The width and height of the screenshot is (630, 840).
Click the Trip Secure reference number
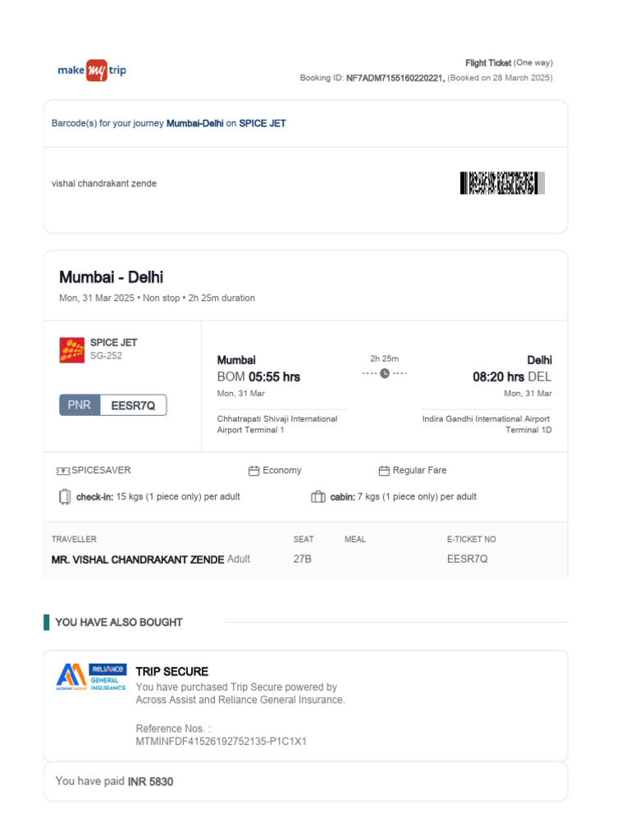pyautogui.click(x=221, y=742)
